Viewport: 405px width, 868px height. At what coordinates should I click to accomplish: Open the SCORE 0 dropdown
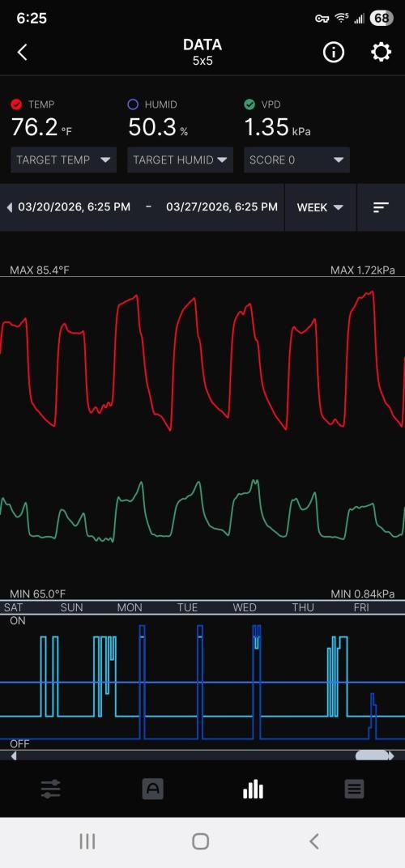point(296,160)
